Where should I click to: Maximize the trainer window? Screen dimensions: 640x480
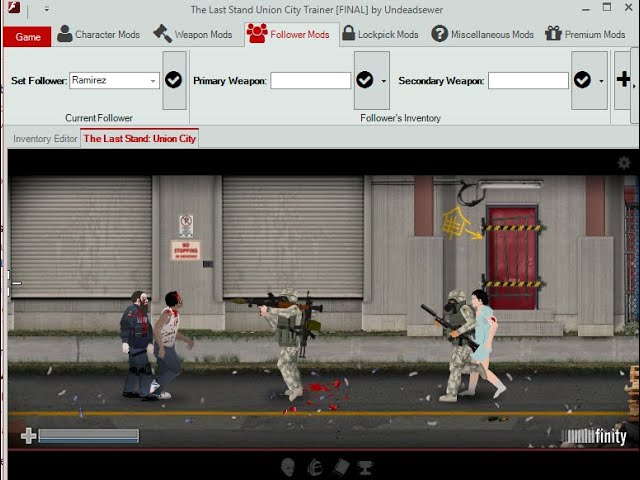[607, 7]
